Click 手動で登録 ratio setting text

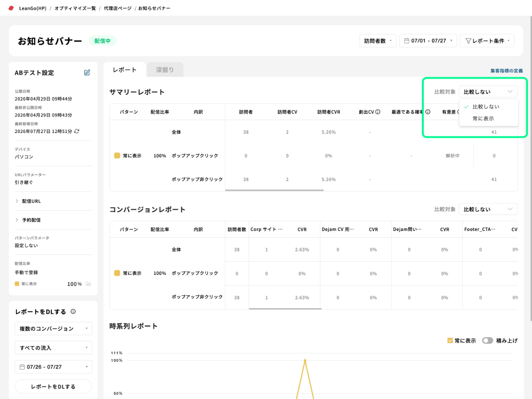[x=27, y=273]
